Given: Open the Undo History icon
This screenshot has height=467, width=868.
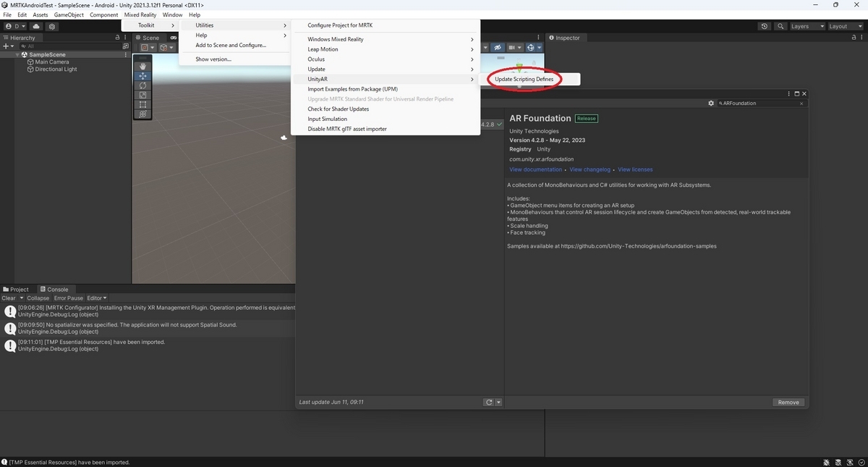Looking at the screenshot, I should 765,26.
